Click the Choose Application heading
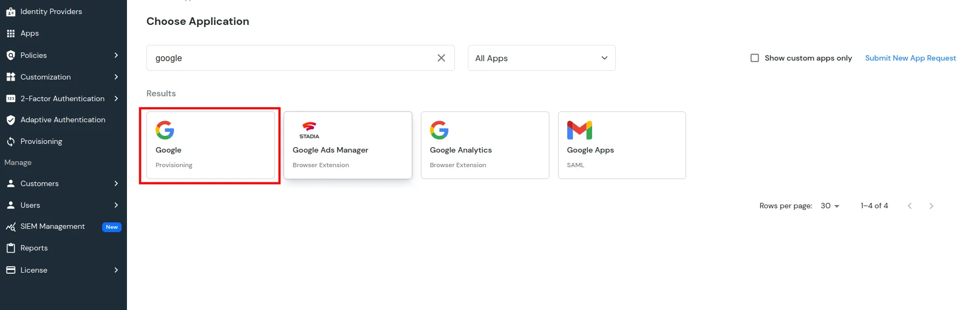The height and width of the screenshot is (310, 980). [198, 21]
